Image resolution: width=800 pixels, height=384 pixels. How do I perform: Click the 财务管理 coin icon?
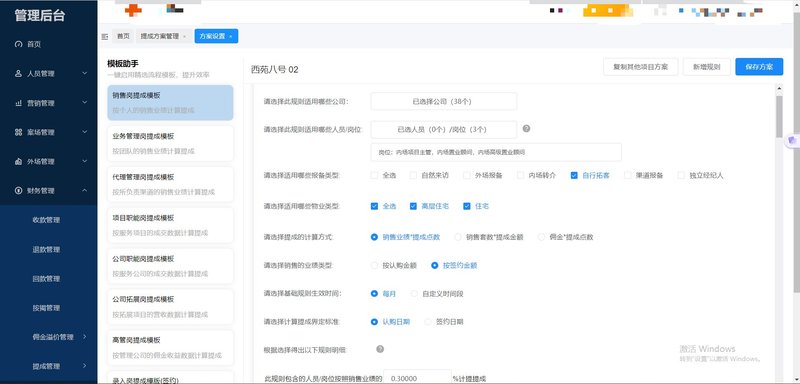pyautogui.click(x=18, y=191)
